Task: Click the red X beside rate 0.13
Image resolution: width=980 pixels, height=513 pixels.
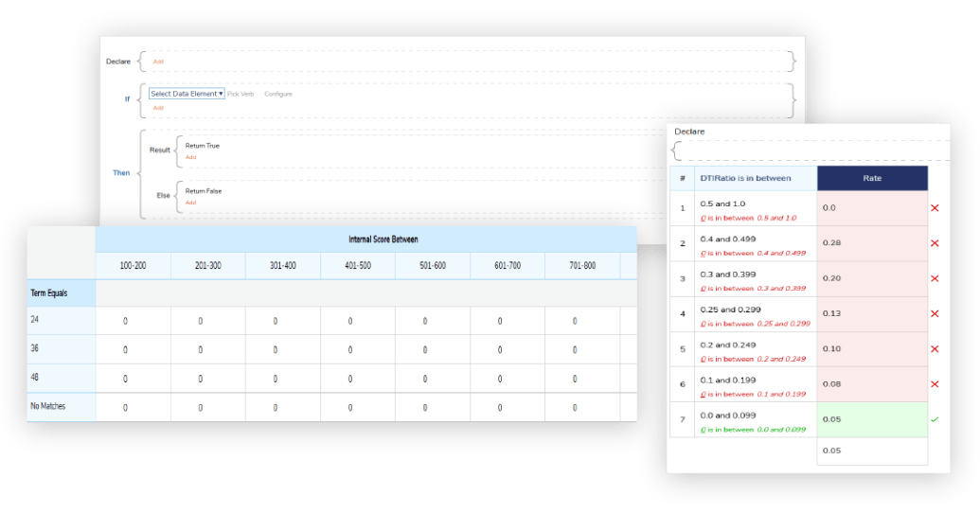Action: click(935, 314)
